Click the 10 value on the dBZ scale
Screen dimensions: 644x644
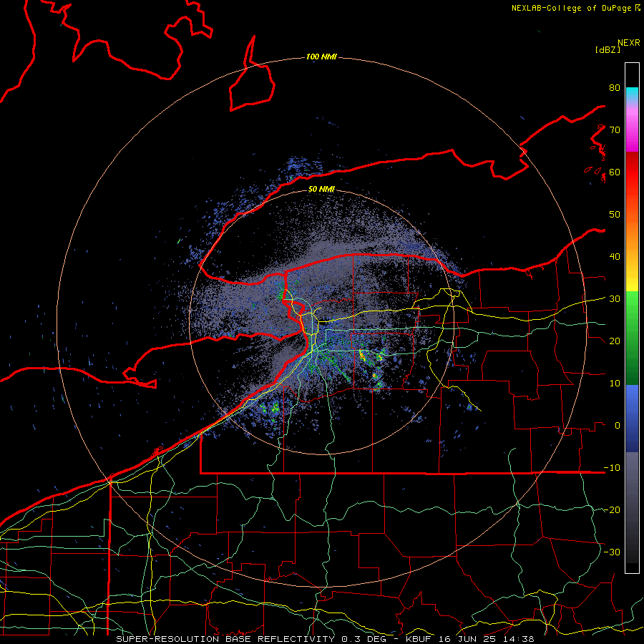[x=615, y=384]
